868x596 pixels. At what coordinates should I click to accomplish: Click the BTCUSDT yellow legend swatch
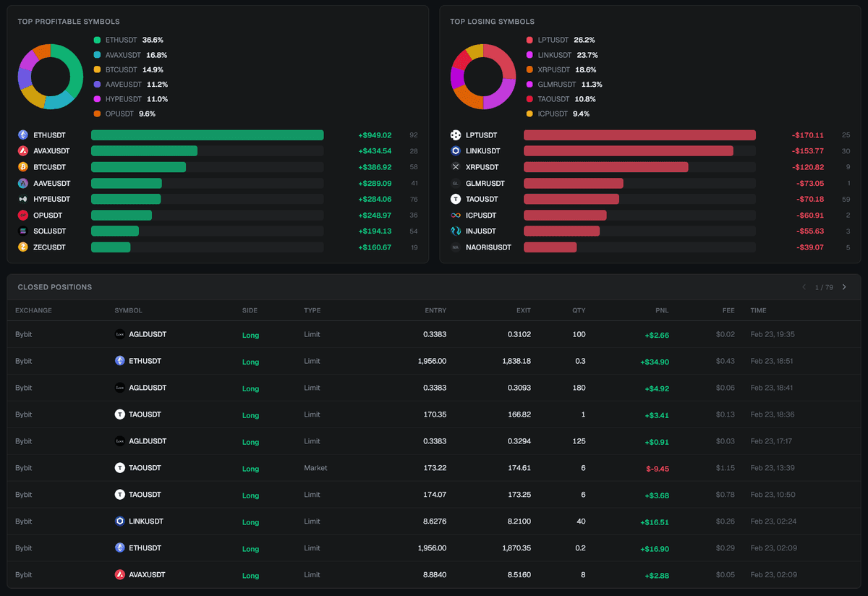point(97,70)
